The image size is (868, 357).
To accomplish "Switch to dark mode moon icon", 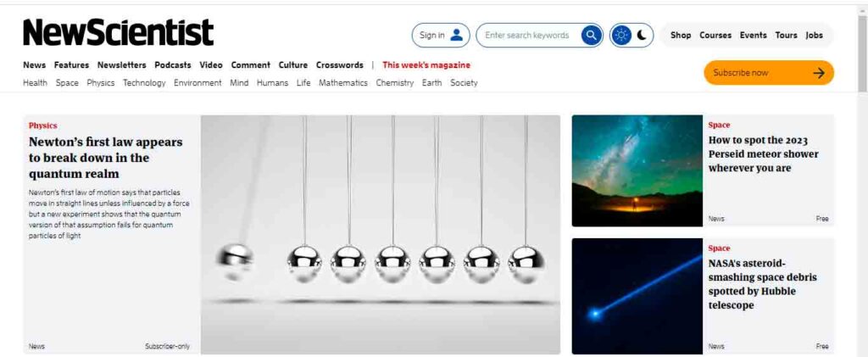I will click(642, 36).
